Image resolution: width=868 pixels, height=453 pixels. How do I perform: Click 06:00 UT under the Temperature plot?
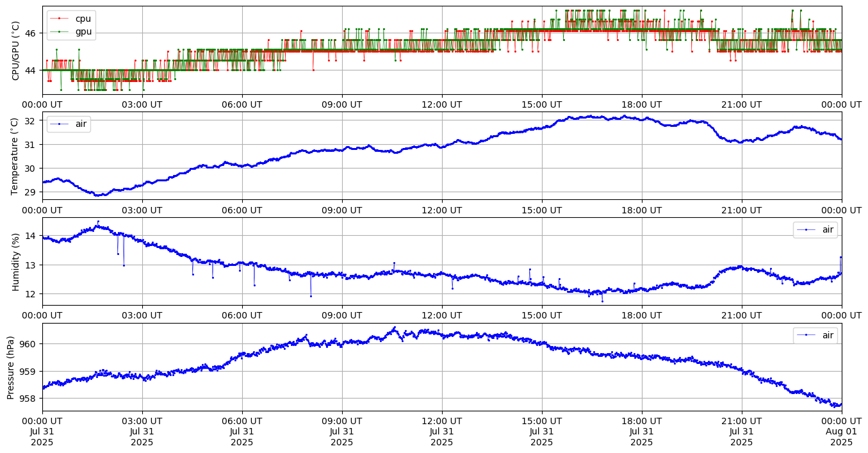point(242,210)
